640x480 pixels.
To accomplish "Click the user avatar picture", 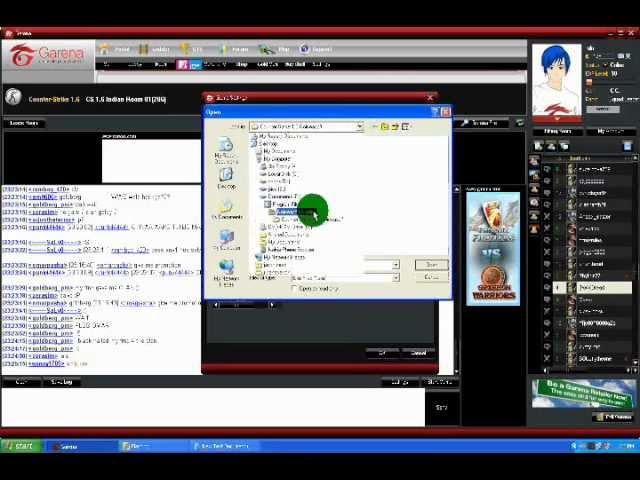I will [x=557, y=80].
